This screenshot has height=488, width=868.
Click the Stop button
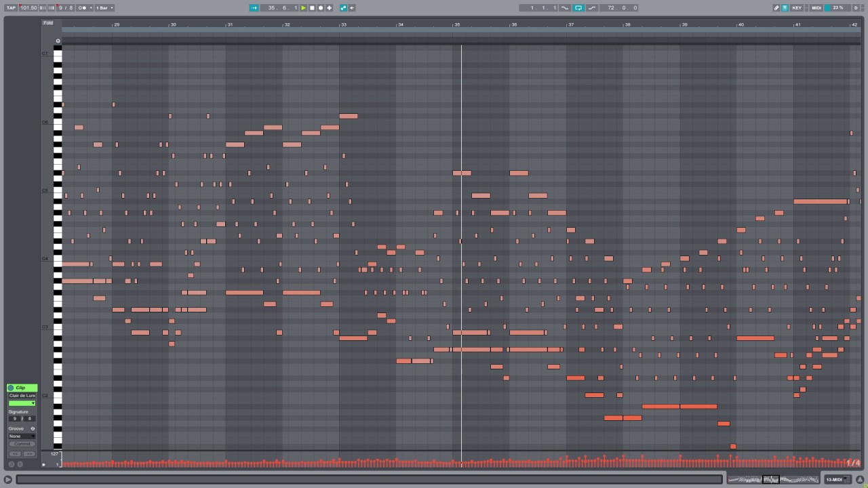pyautogui.click(x=312, y=8)
